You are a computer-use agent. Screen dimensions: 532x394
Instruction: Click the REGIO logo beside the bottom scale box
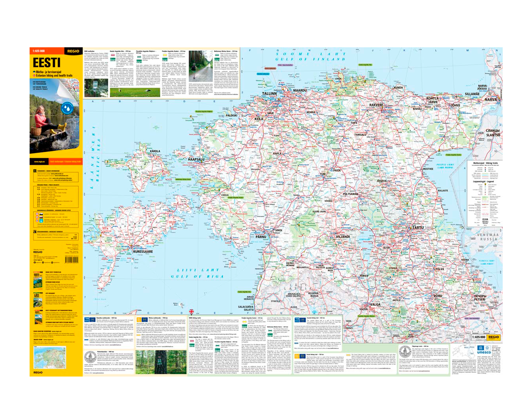pyautogui.click(x=494, y=337)
